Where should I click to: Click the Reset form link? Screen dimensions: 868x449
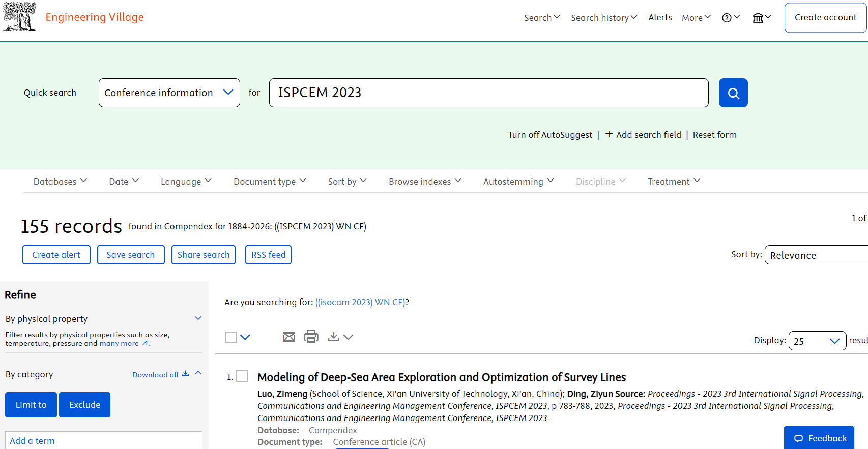pos(714,135)
